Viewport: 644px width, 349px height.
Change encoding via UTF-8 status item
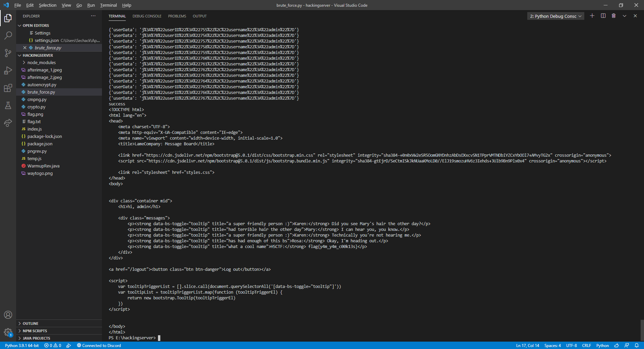pyautogui.click(x=572, y=345)
